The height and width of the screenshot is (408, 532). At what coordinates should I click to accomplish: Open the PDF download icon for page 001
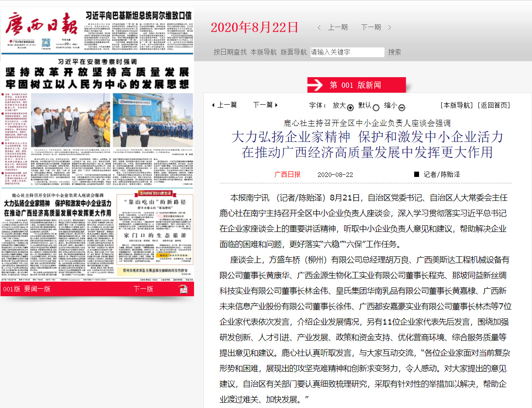tap(183, 289)
